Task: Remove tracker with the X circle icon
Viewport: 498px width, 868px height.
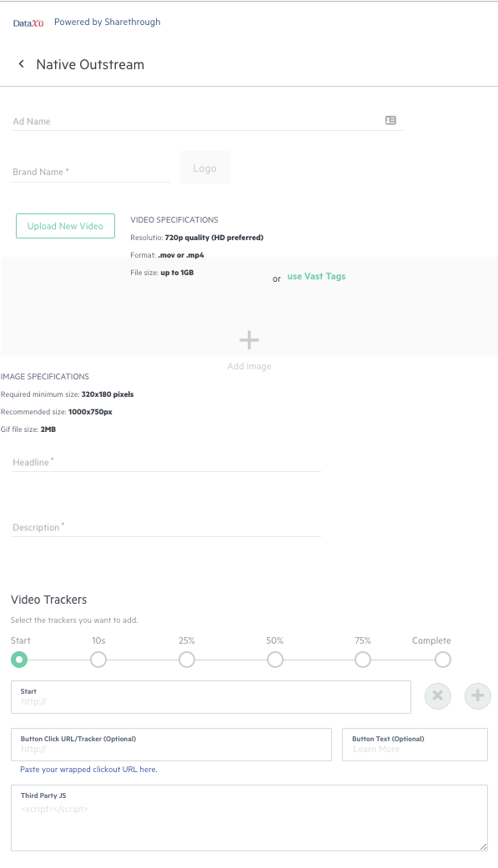Action: tap(438, 696)
